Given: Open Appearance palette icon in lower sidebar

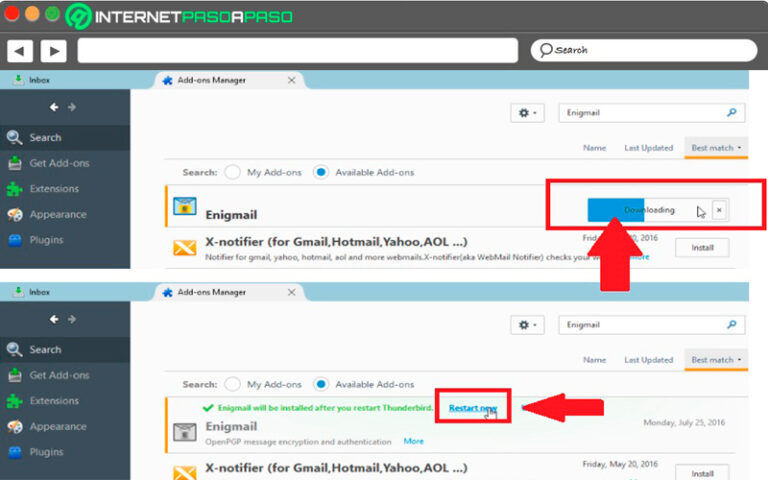Looking at the screenshot, I should (15, 427).
